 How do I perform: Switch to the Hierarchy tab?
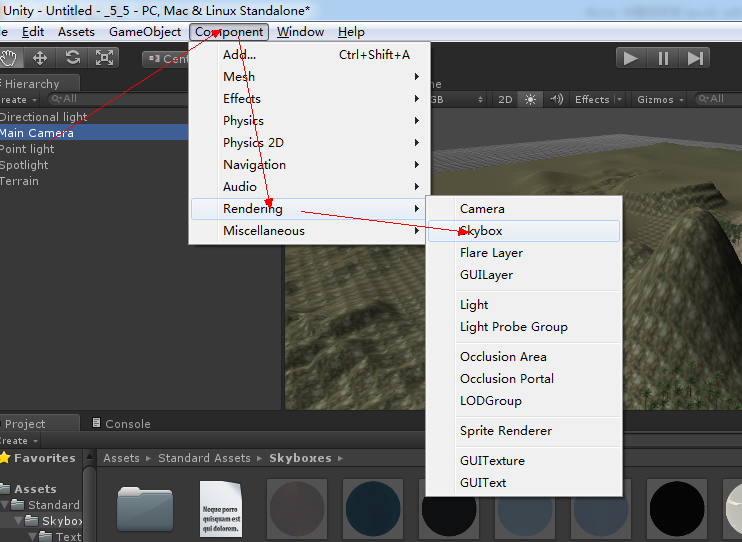(x=39, y=83)
